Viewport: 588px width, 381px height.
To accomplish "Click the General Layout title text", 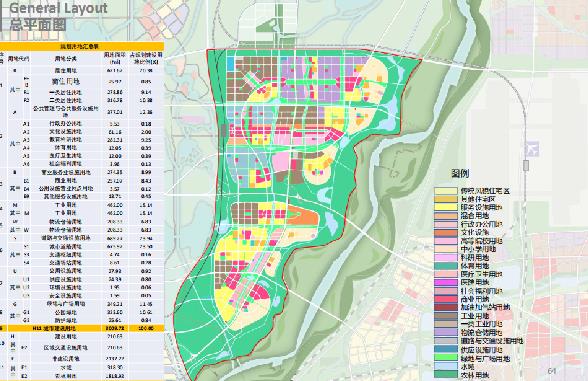I will click(58, 8).
